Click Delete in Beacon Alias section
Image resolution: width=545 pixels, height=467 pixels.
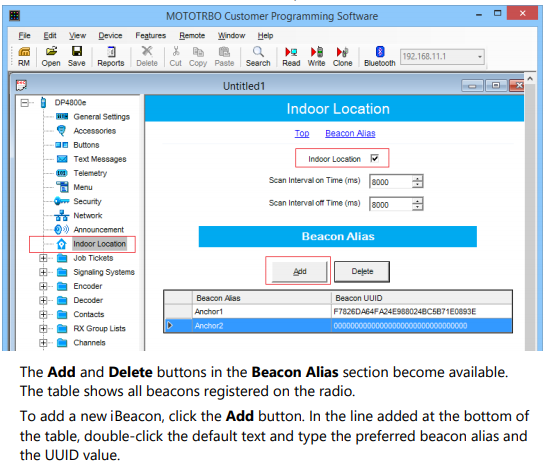[x=362, y=271]
